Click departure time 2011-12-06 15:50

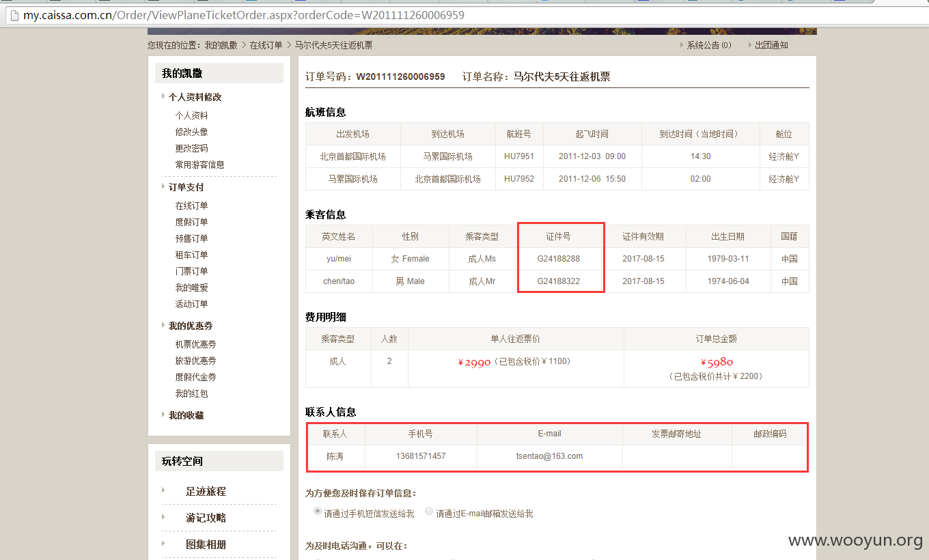point(592,179)
